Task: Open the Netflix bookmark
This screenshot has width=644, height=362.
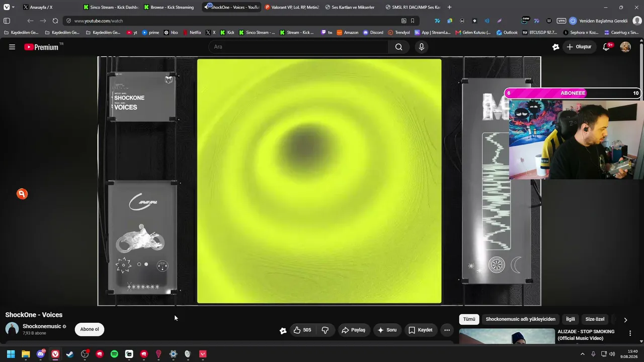Action: (192, 33)
